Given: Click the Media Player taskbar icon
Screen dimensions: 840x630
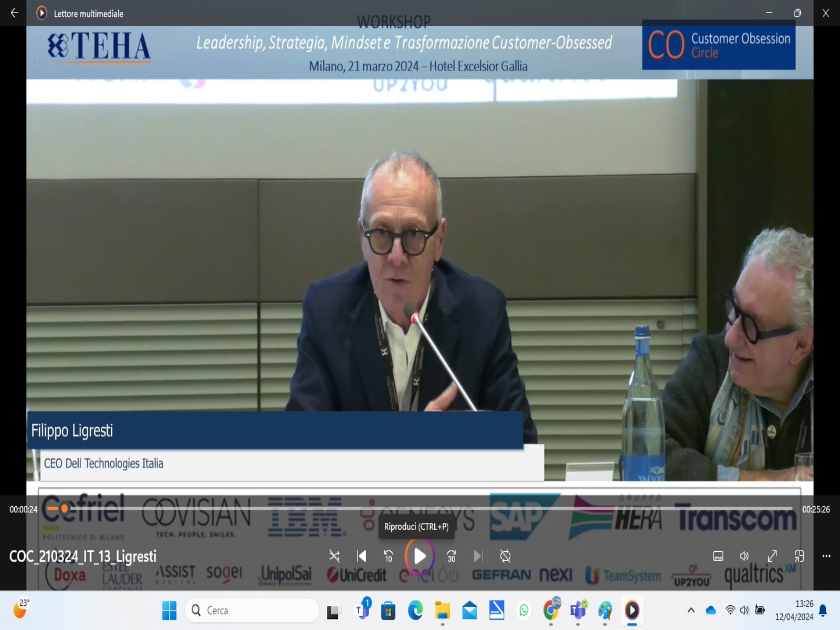Looking at the screenshot, I should [632, 610].
